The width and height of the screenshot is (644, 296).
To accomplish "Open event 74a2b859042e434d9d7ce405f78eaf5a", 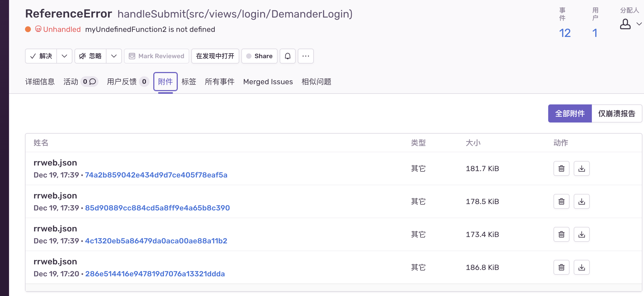I will 156,175.
